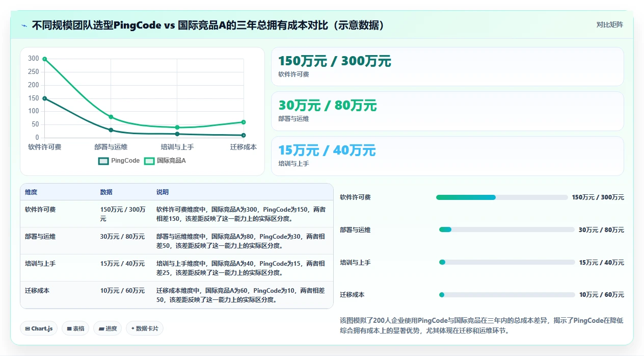Select the 150万元 / 300万元 data card
The image size is (644, 356).
pyautogui.click(x=447, y=67)
